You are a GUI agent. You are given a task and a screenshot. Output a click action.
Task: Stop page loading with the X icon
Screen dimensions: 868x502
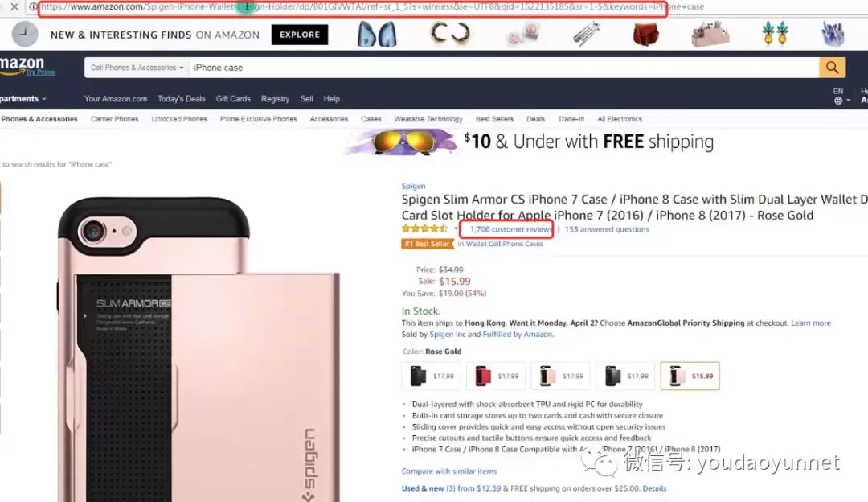point(15,6)
